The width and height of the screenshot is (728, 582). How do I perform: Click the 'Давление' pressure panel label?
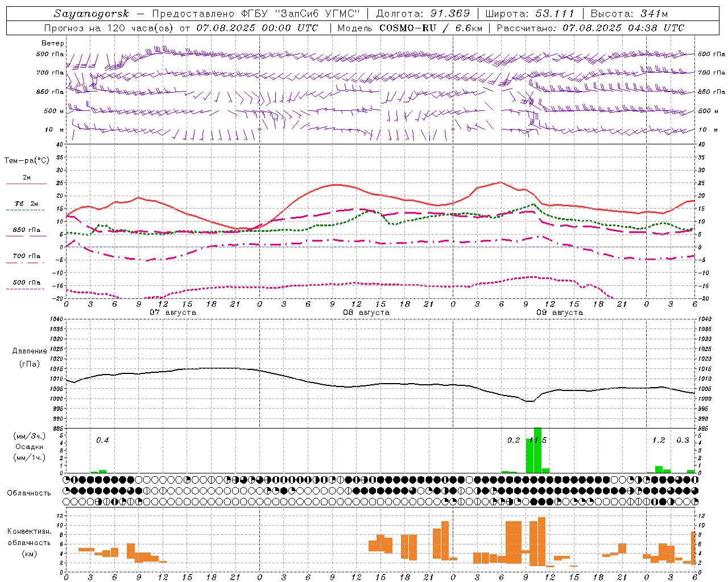[30, 351]
